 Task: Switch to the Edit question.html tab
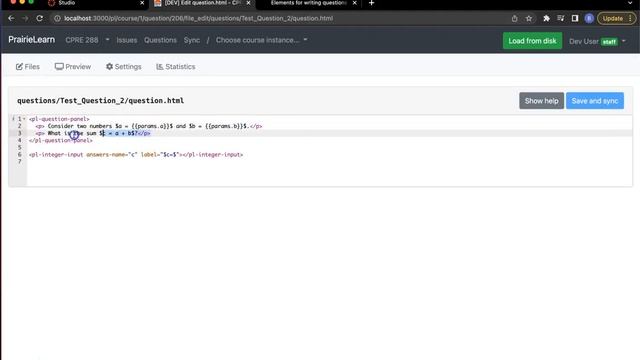coord(202,3)
